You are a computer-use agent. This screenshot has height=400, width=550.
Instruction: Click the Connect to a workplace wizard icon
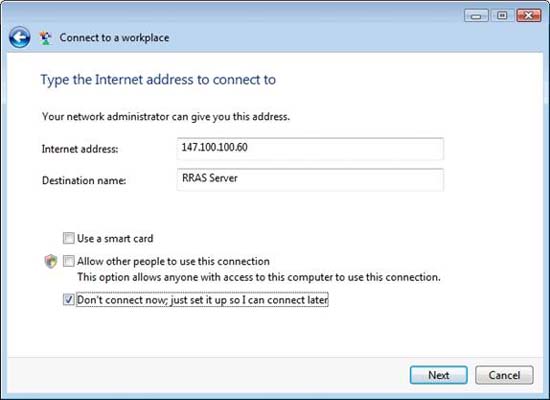[x=45, y=38]
